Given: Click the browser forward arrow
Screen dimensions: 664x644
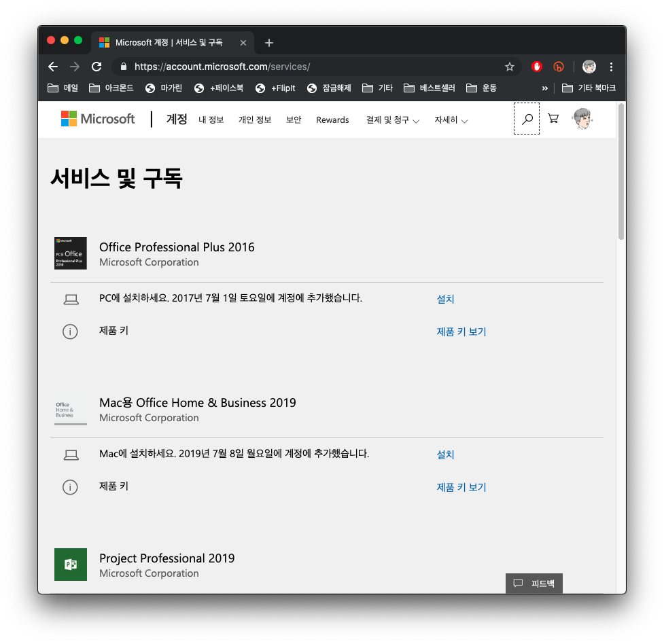Looking at the screenshot, I should 75,67.
